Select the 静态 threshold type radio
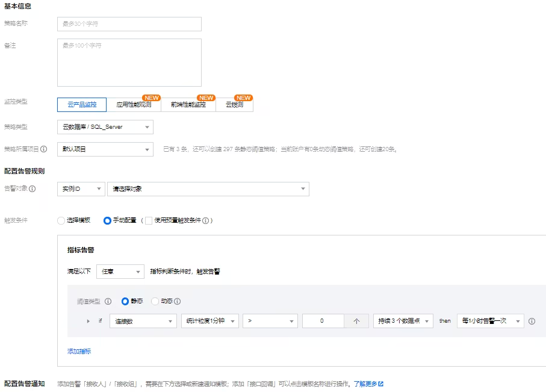 point(125,302)
